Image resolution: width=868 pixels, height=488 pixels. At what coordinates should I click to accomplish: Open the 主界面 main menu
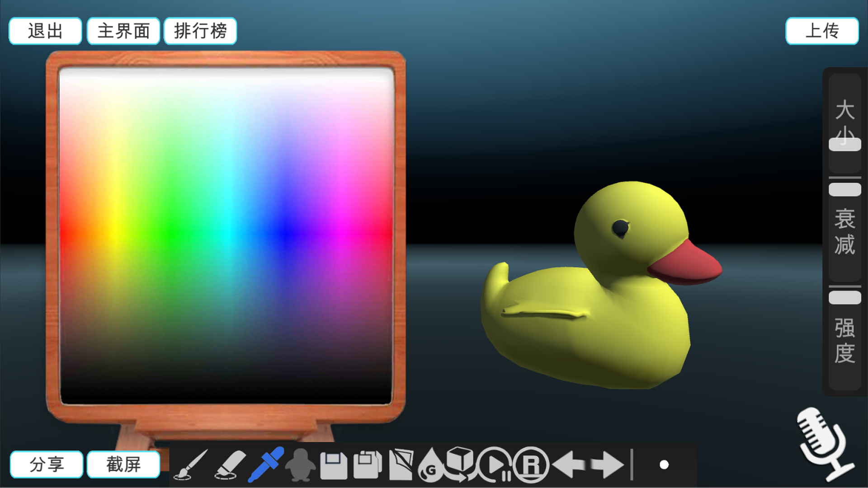coord(123,31)
